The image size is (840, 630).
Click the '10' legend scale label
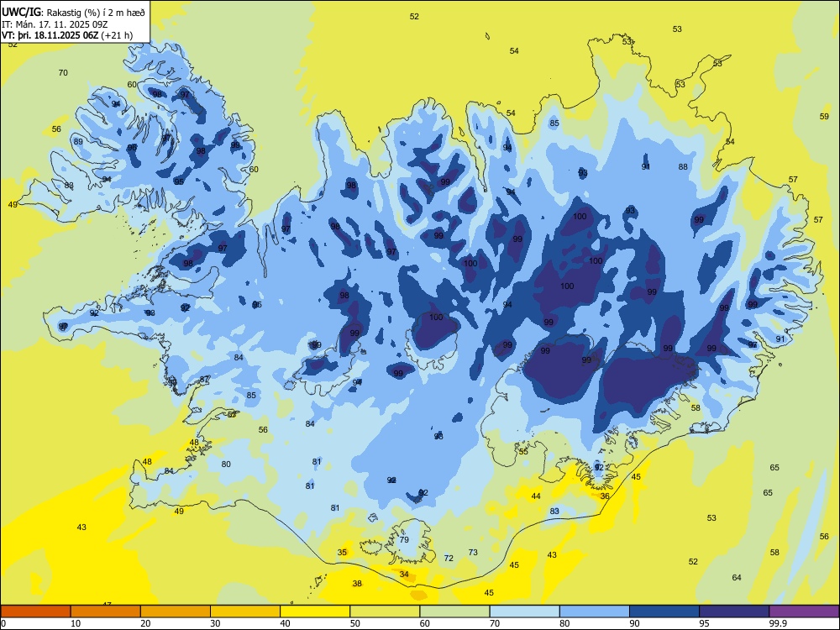(x=76, y=623)
